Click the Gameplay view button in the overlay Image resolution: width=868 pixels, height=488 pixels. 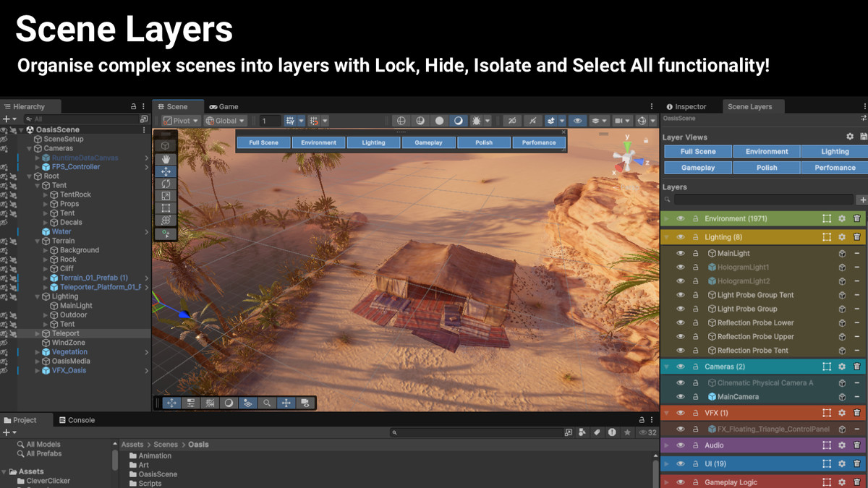pos(428,142)
